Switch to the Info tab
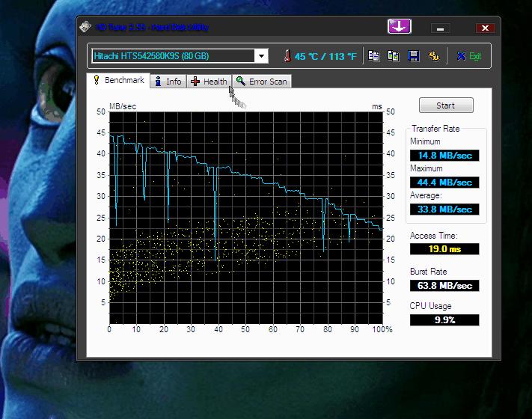The image size is (532, 419). pyautogui.click(x=168, y=82)
